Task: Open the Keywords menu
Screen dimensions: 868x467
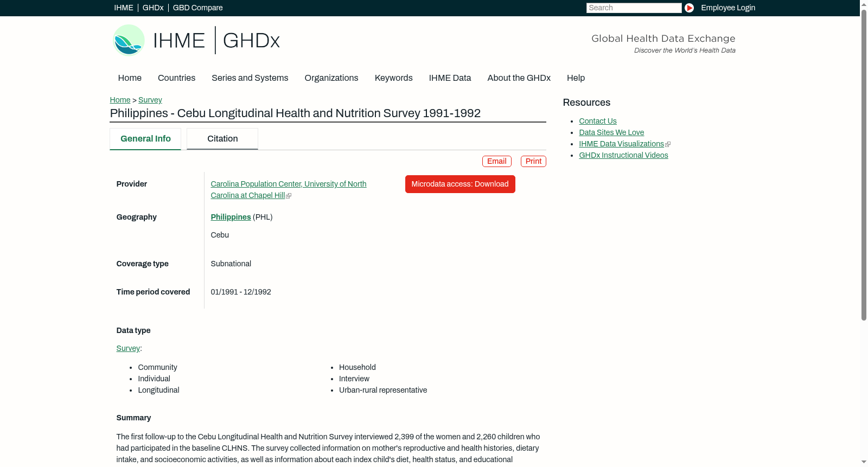Action: click(x=394, y=78)
